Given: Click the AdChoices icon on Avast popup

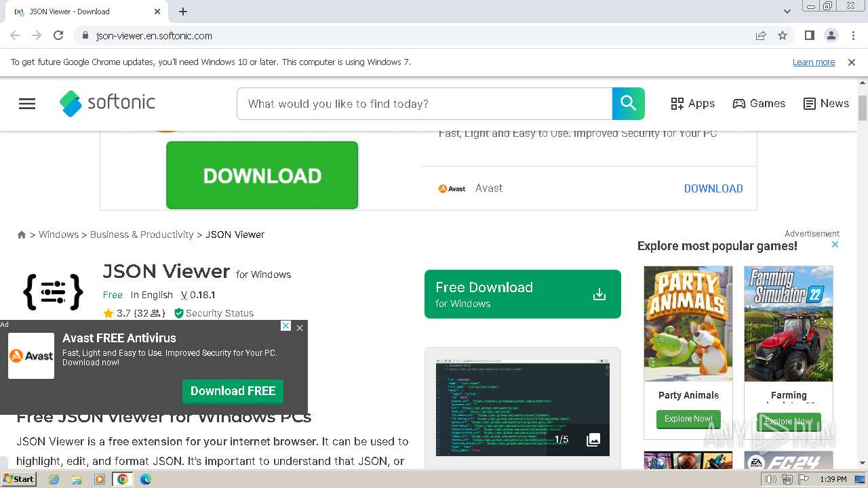Looking at the screenshot, I should pyautogui.click(x=285, y=326).
